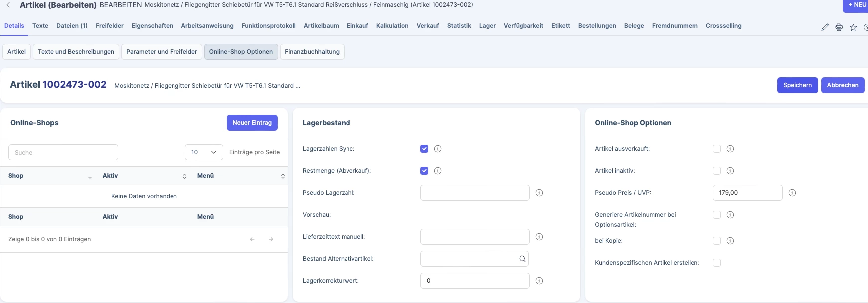Show info for Artikel inaktiv
Viewport: 868px width, 303px height.
tap(730, 171)
